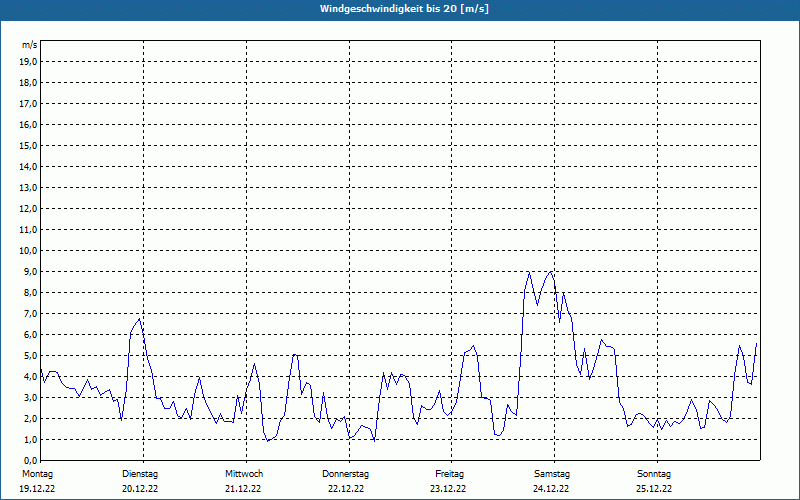Click the date 20.12.22
This screenshot has width=800, height=500.
pyautogui.click(x=140, y=488)
